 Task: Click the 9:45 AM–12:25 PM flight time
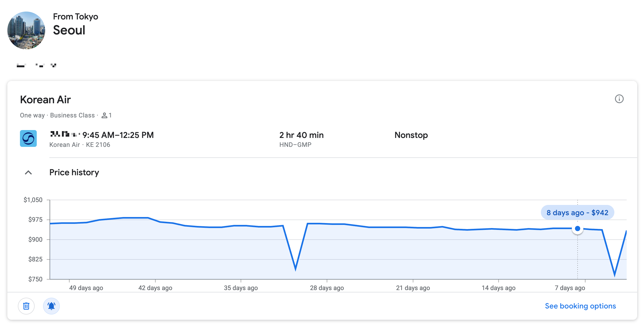point(118,135)
